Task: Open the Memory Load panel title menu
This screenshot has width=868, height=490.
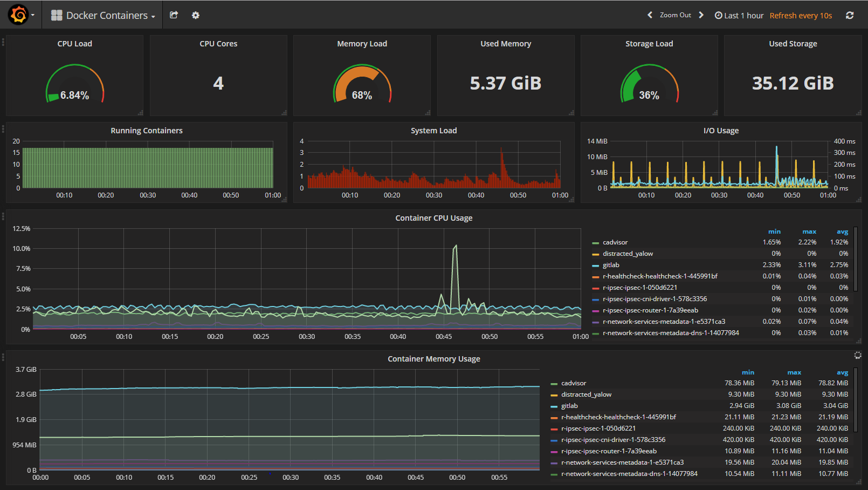Action: (362, 44)
